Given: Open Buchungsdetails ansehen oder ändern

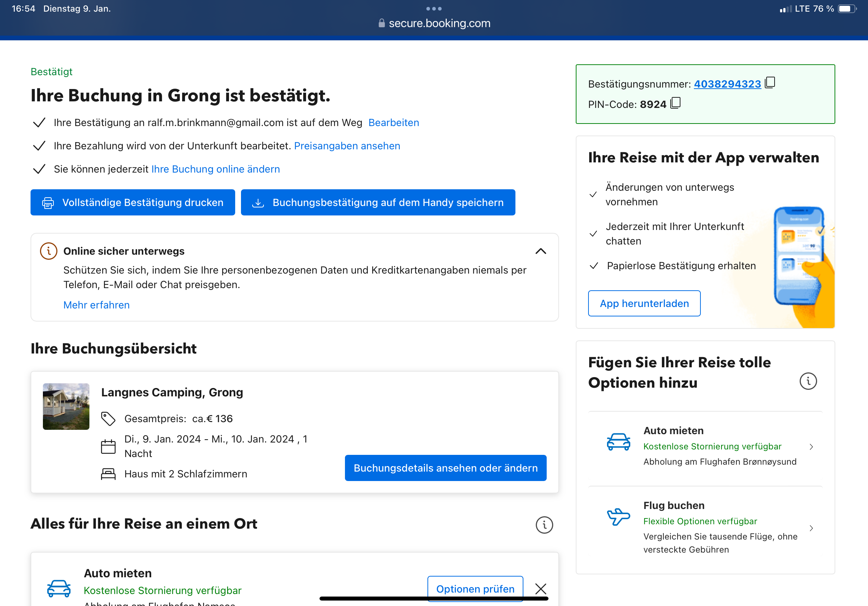Looking at the screenshot, I should click(445, 468).
